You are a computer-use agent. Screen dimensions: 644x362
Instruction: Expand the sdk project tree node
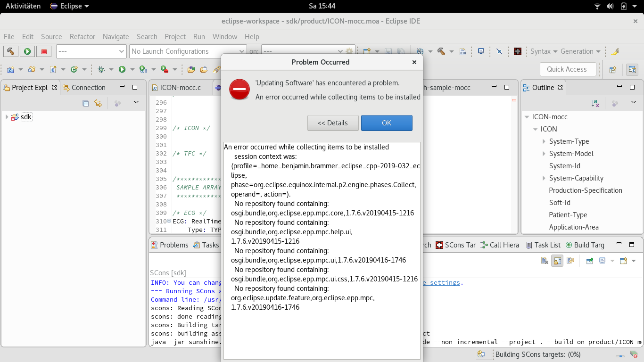click(7, 117)
